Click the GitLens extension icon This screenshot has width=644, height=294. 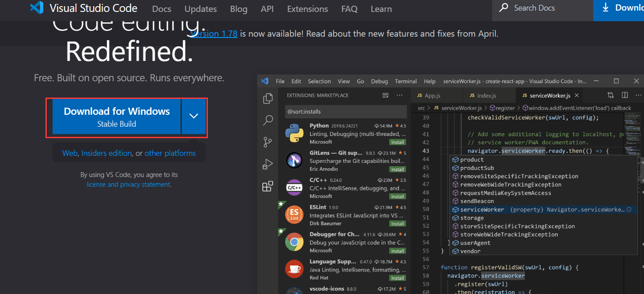coord(294,161)
